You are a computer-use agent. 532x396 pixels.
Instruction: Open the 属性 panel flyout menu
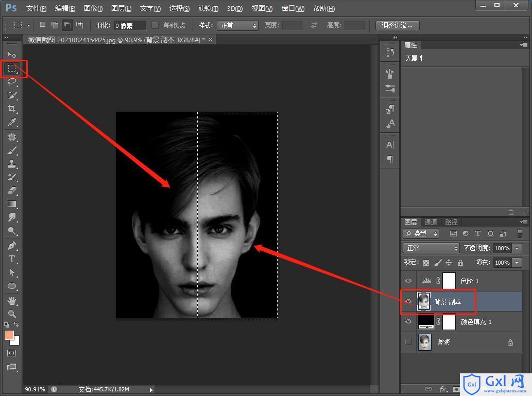pyautogui.click(x=524, y=45)
